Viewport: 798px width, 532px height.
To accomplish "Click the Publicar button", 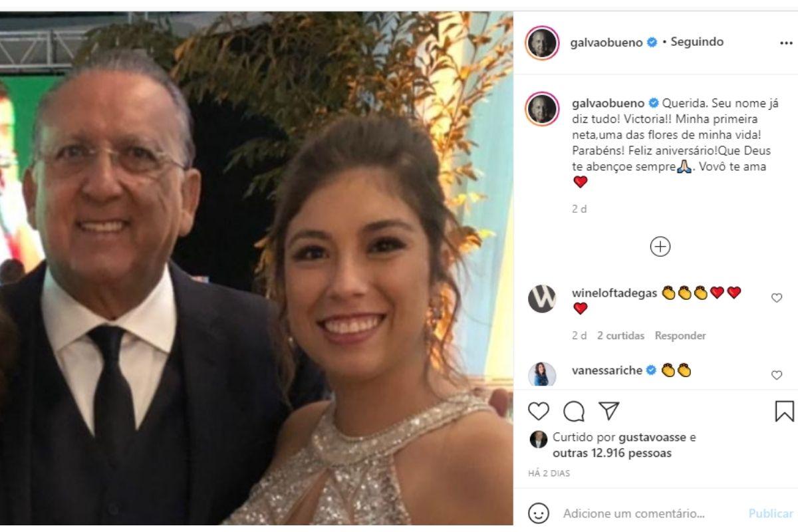I will [771, 513].
